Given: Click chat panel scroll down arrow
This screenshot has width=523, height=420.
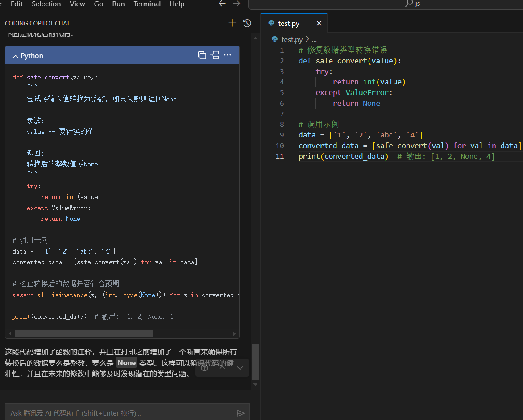Looking at the screenshot, I should (256, 384).
